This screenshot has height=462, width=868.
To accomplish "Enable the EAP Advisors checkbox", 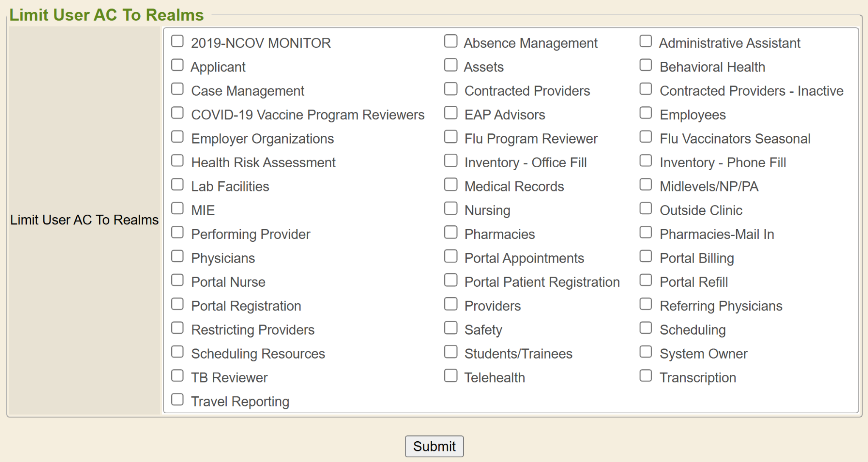I will pos(451,113).
